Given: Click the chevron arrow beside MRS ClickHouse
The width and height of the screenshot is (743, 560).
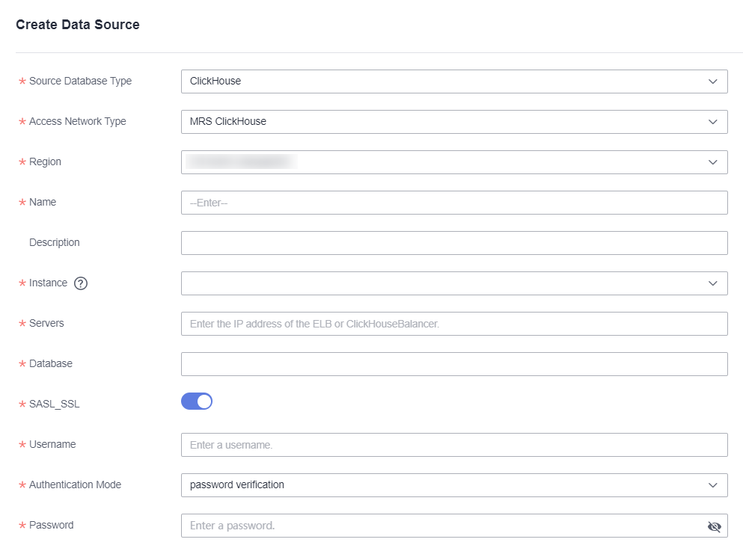Looking at the screenshot, I should click(x=712, y=122).
